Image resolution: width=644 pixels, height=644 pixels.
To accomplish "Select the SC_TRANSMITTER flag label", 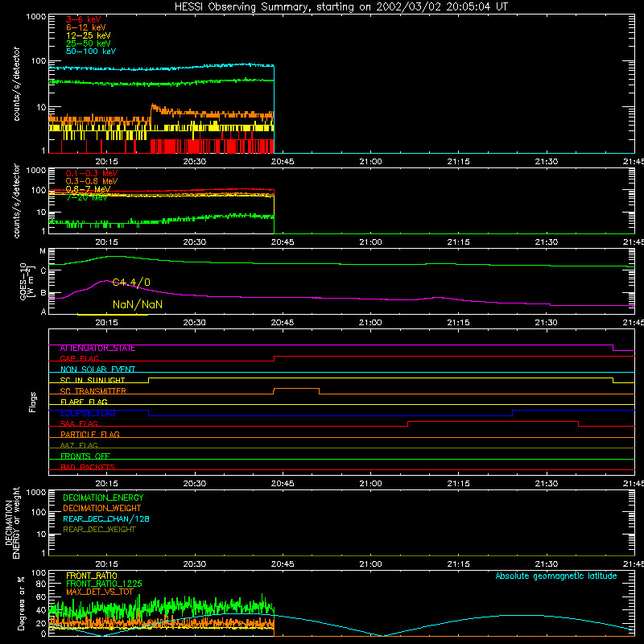I will pos(93,391).
